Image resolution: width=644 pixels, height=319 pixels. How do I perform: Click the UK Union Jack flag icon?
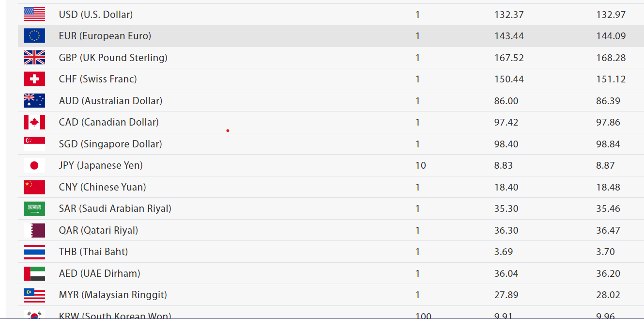pyautogui.click(x=34, y=58)
